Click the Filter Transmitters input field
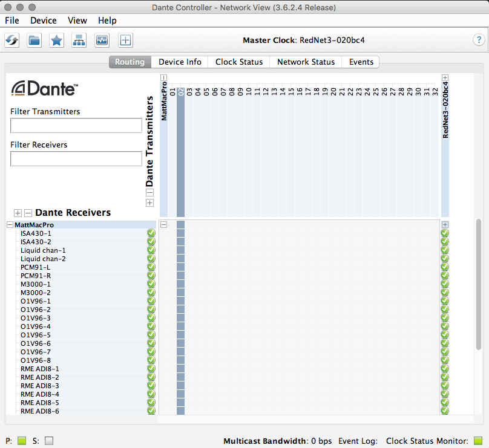This screenshot has height=448, width=489. [x=76, y=126]
